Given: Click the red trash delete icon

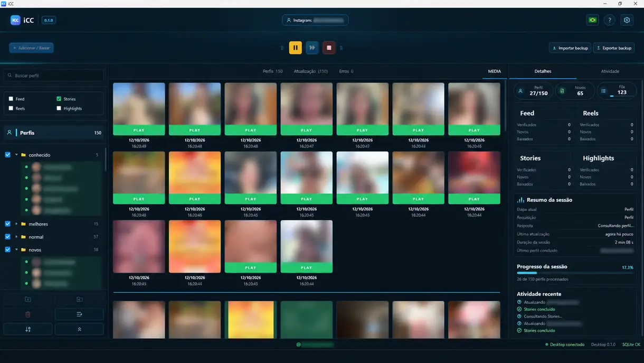Looking at the screenshot, I should 28,314.
